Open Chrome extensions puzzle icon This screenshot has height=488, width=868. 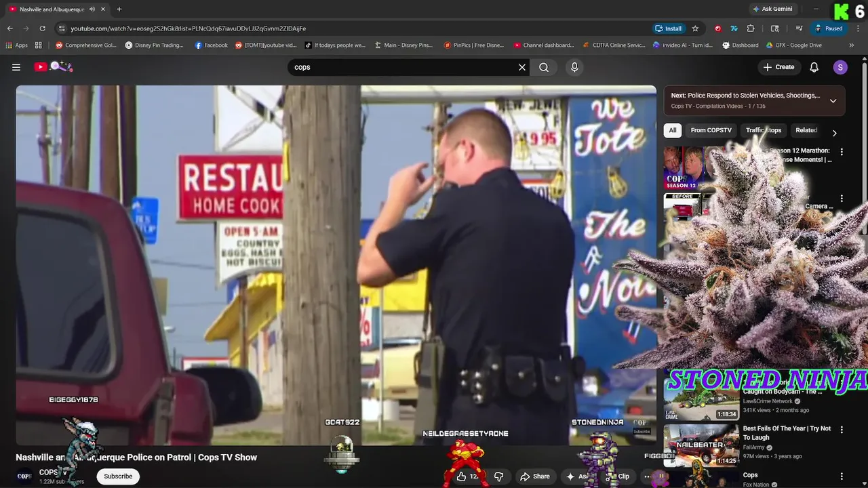(751, 28)
